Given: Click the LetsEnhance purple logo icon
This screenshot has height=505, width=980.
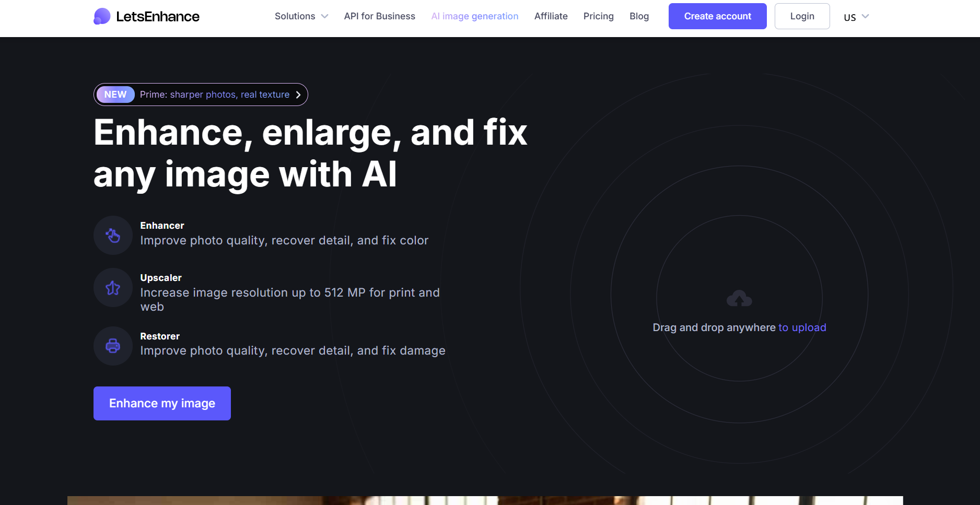Looking at the screenshot, I should 102,16.
